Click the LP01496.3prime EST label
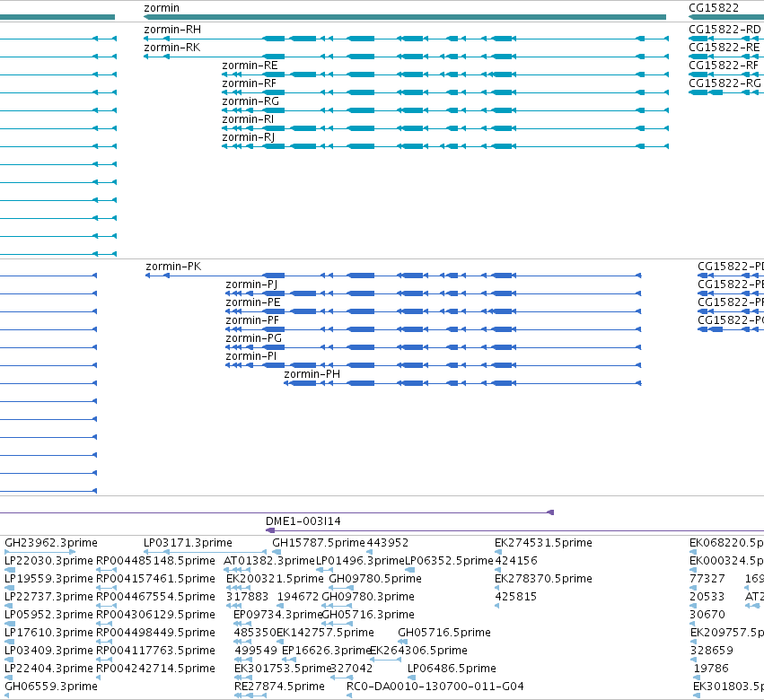This screenshot has width=764, height=700. 360,561
